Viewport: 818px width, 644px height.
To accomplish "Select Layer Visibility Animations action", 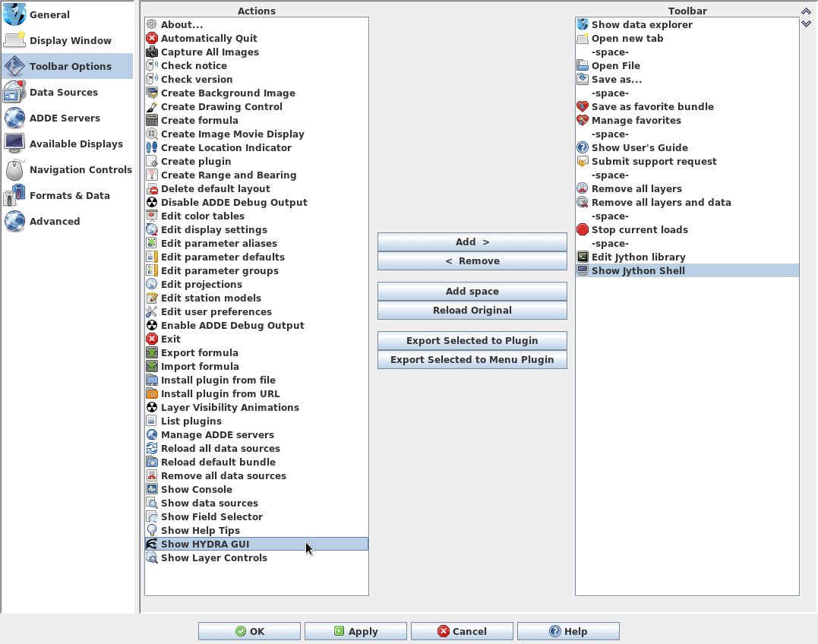I will coord(257,407).
